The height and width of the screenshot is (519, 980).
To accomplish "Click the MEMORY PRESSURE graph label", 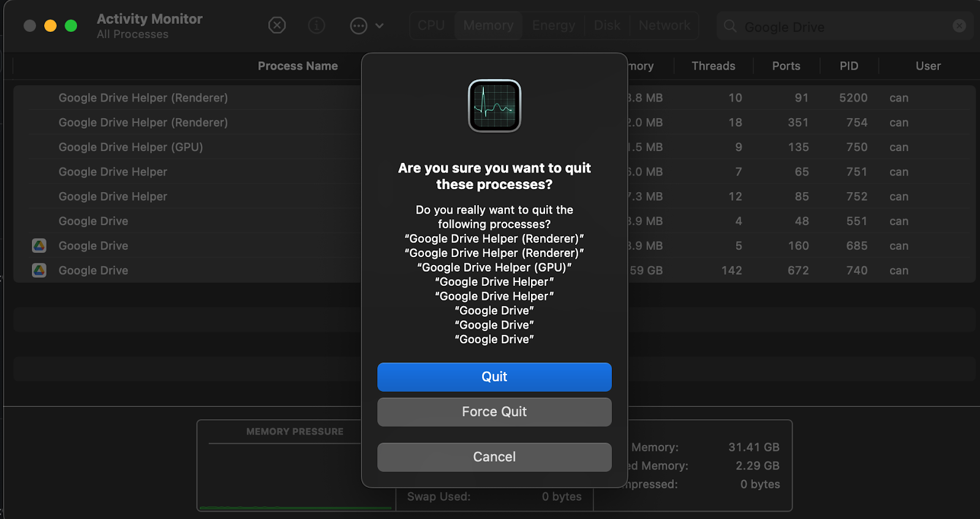I will tap(295, 431).
